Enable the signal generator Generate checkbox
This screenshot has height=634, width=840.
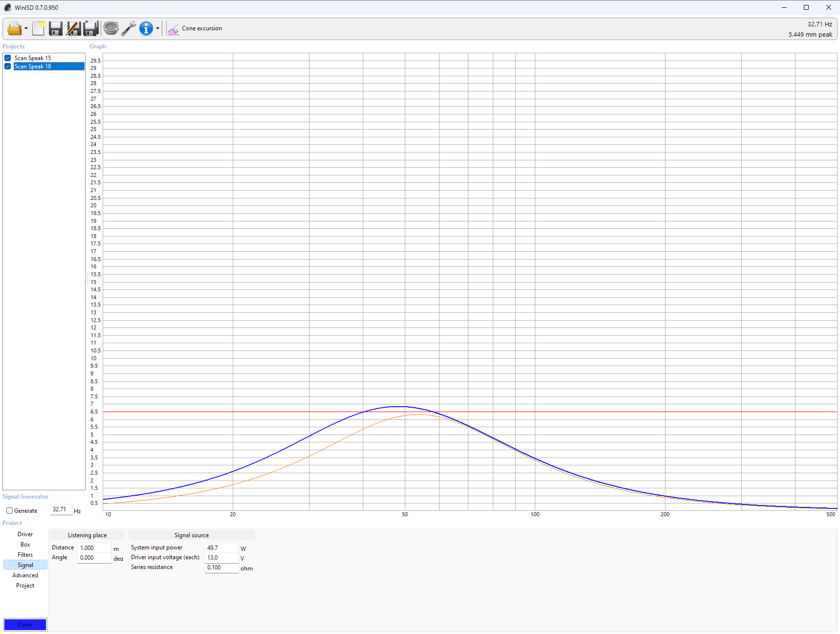click(9, 511)
